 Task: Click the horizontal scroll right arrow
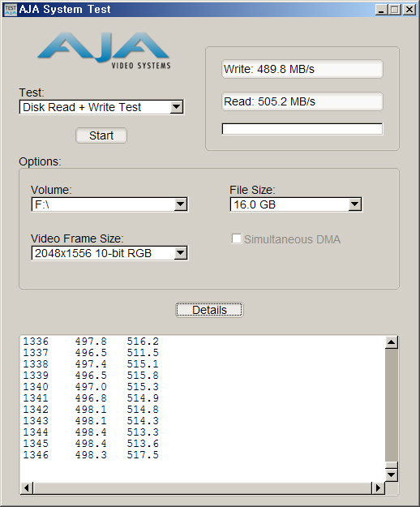click(x=378, y=488)
